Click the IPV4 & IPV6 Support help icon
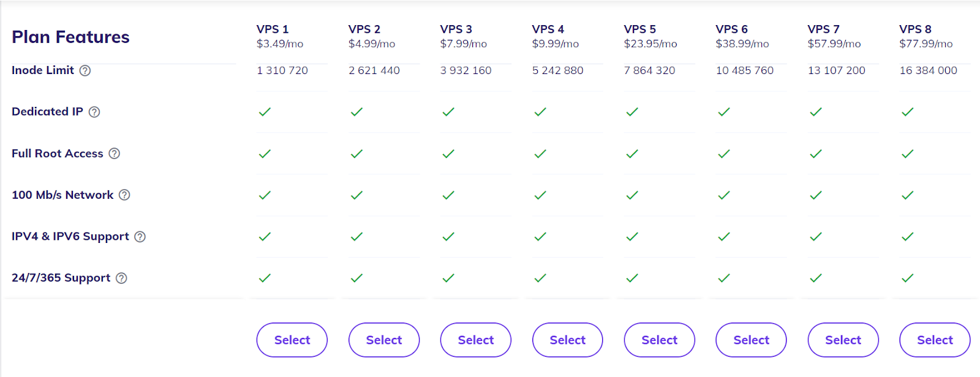This screenshot has width=980, height=377. click(140, 237)
